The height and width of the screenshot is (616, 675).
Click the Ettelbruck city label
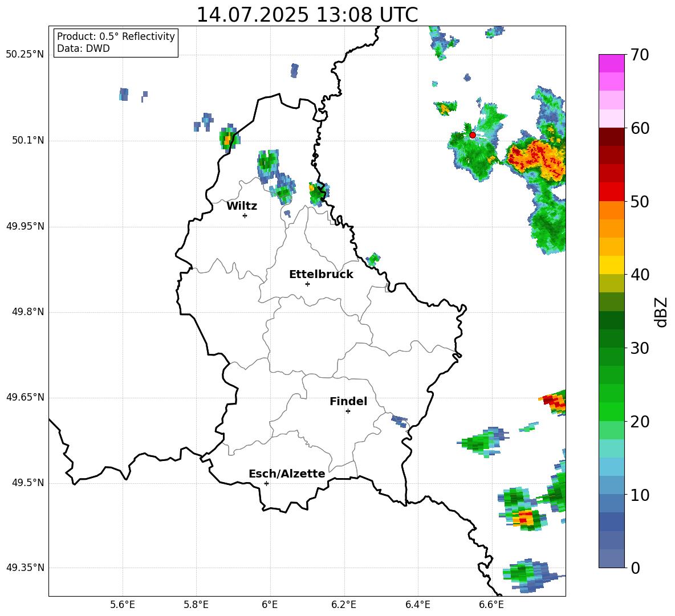(321, 275)
